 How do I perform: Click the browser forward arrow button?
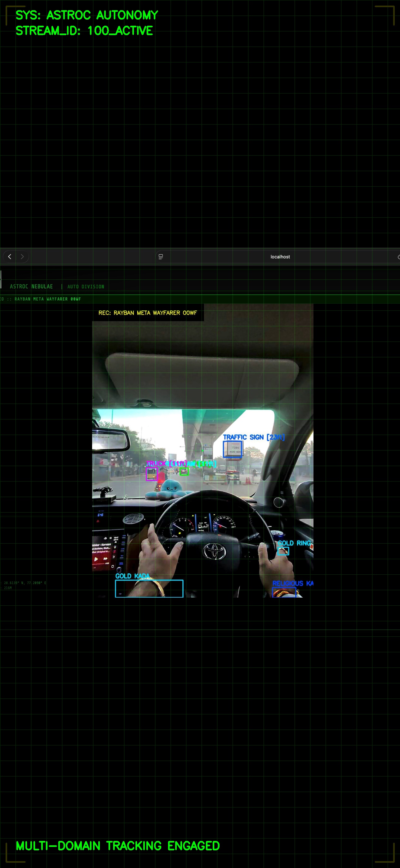pos(22,257)
